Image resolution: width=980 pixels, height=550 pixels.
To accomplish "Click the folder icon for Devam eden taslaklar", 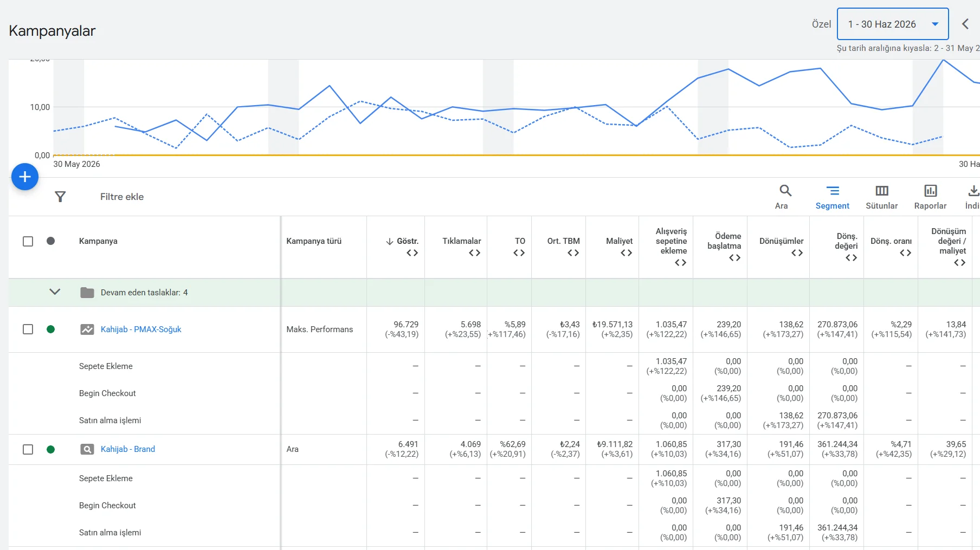I will [87, 293].
